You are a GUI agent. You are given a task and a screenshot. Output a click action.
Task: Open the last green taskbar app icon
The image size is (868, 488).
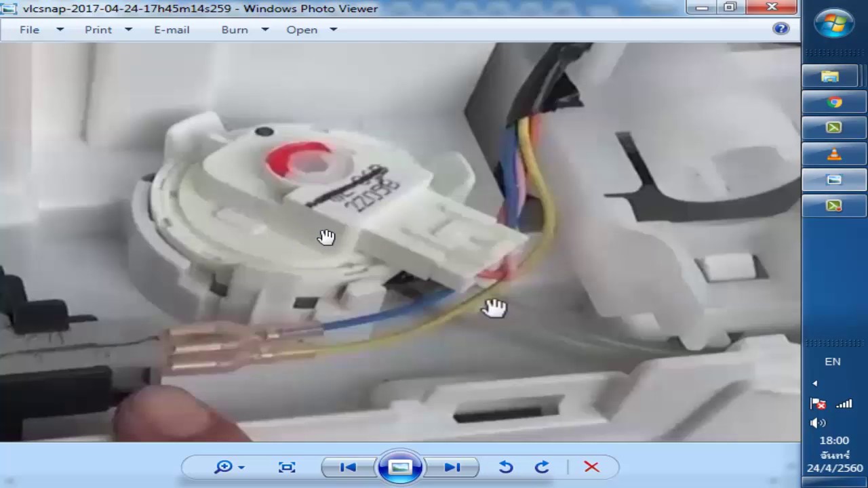click(834, 205)
